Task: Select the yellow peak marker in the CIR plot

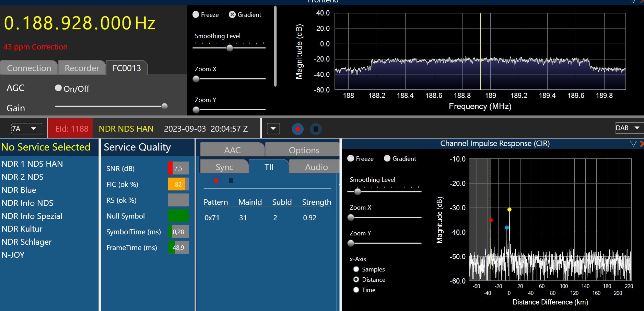Action: (510, 210)
